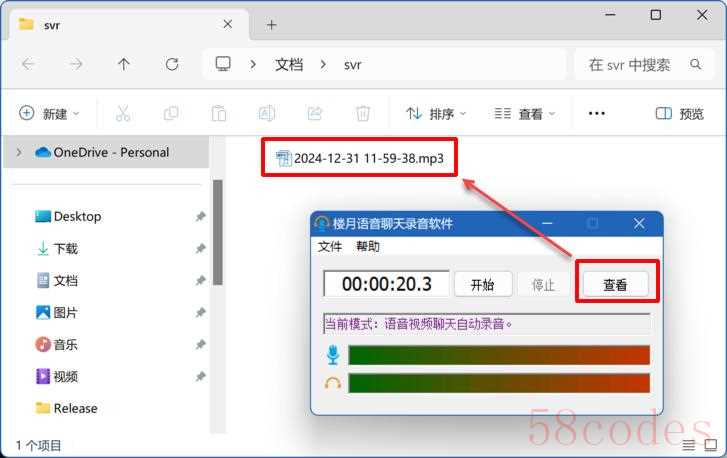Click the Forward arrow in File Explorer

click(76, 64)
